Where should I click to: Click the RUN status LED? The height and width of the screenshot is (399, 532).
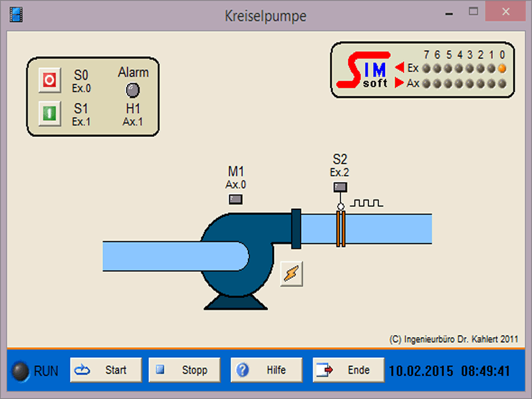point(21,370)
